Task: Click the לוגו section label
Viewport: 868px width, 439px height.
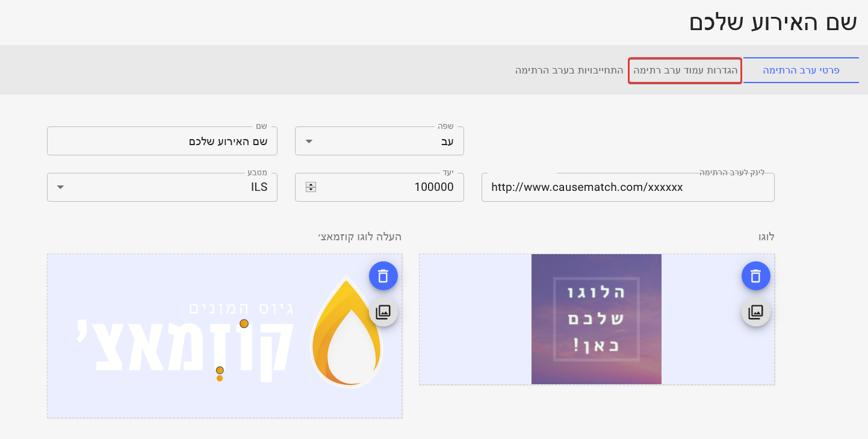Action: pyautogui.click(x=766, y=237)
